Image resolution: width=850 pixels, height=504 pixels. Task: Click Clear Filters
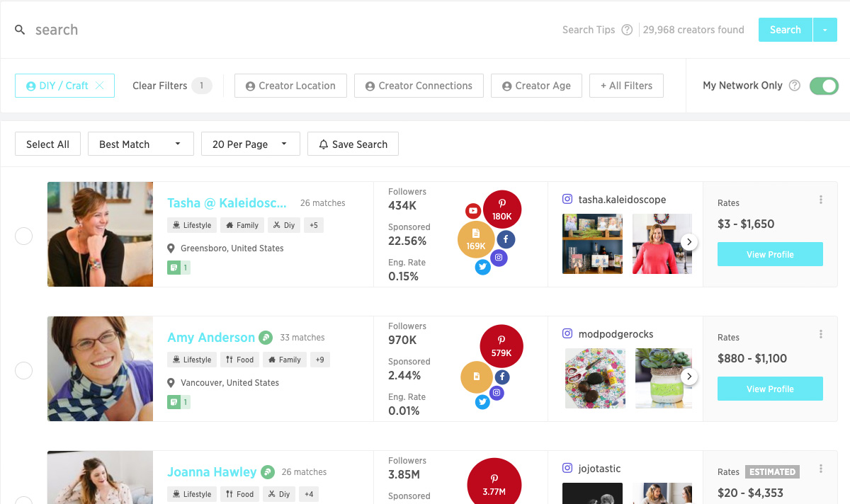pos(160,86)
